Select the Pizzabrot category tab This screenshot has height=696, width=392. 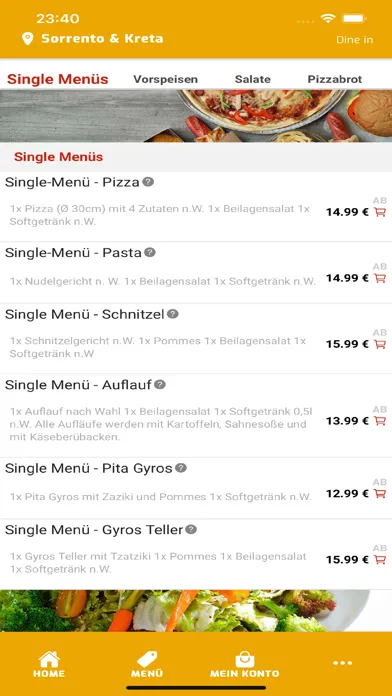click(335, 79)
